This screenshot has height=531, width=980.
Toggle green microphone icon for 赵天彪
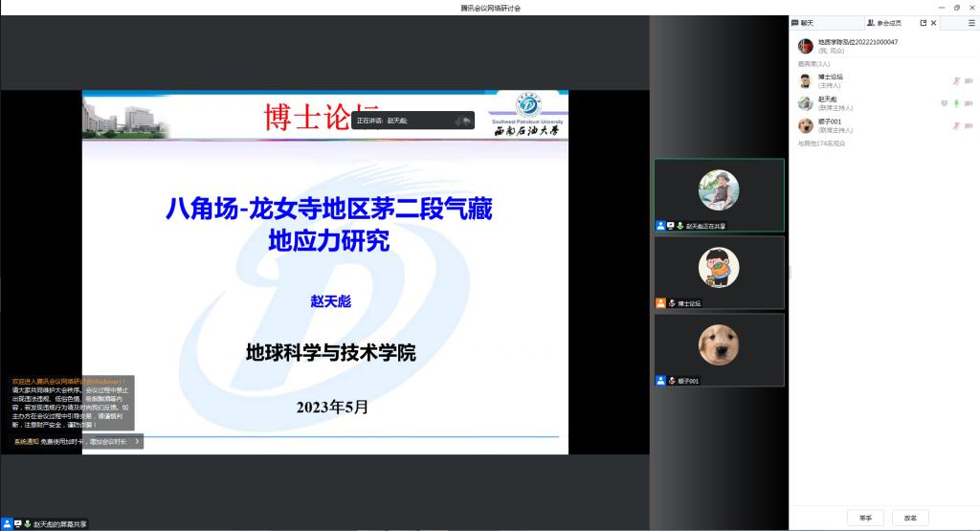click(x=956, y=103)
